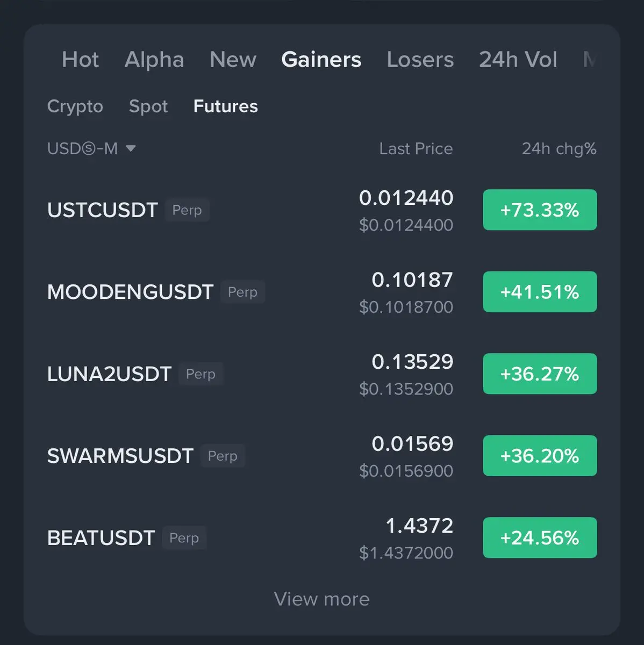The height and width of the screenshot is (645, 644).
Task: Click the BEATUSDT +24.56% change badge
Action: [x=540, y=537]
